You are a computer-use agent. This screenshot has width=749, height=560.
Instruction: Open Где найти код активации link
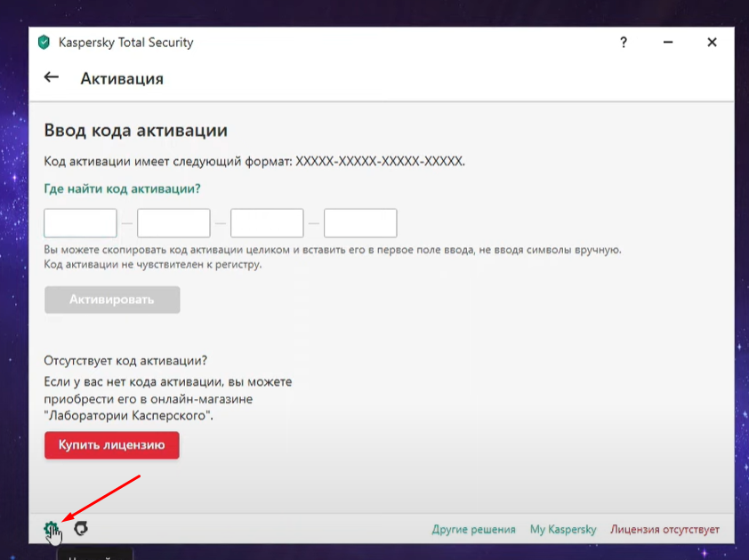[x=122, y=189]
